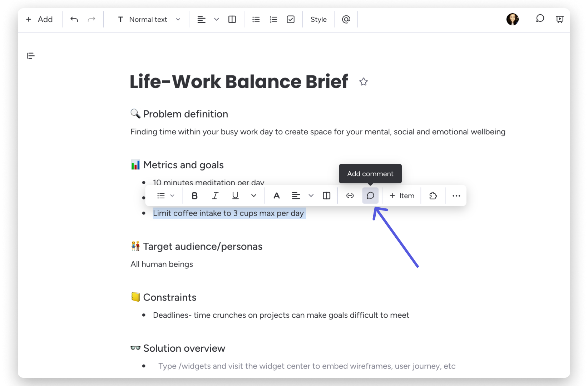Click the floating toolbar list type icon
This screenshot has width=588, height=386.
click(x=161, y=196)
